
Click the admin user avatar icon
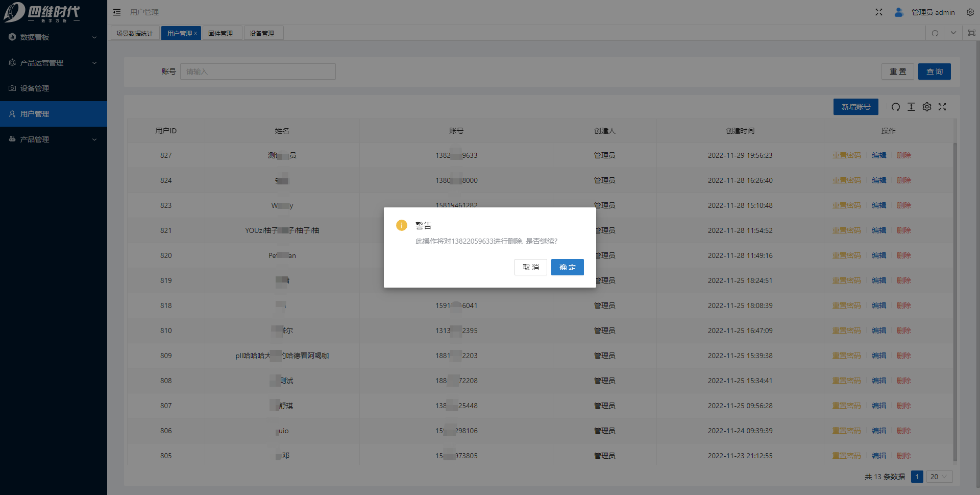[898, 12]
